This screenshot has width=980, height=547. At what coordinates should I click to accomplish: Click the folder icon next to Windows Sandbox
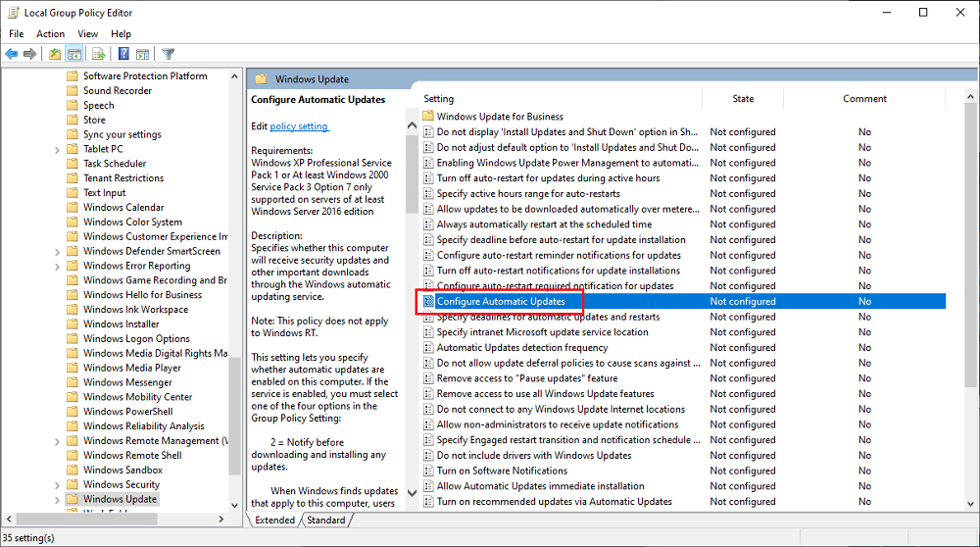[x=73, y=470]
